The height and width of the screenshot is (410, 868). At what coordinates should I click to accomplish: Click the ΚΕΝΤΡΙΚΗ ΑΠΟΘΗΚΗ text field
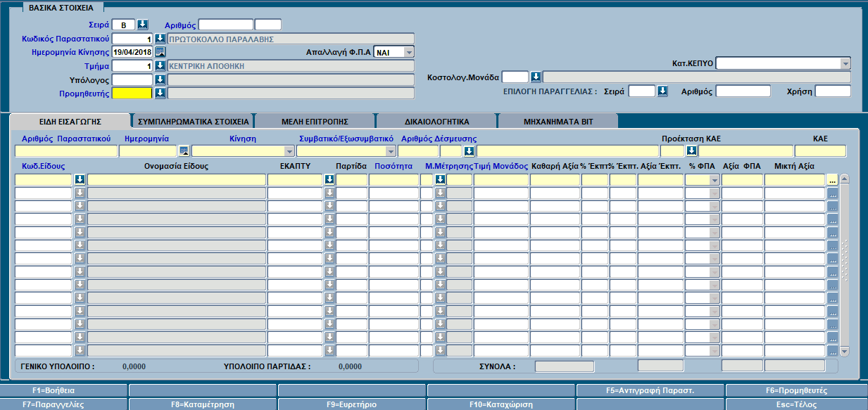tap(291, 65)
